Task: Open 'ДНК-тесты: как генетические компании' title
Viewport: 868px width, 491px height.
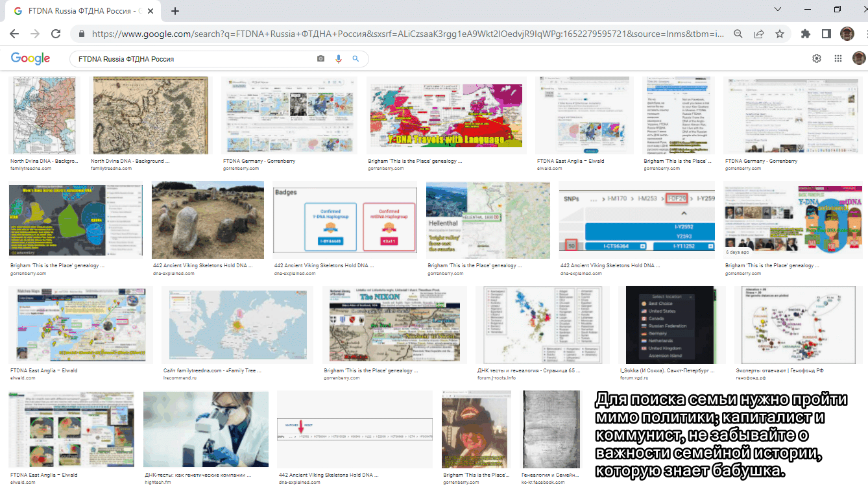Action: [x=197, y=475]
